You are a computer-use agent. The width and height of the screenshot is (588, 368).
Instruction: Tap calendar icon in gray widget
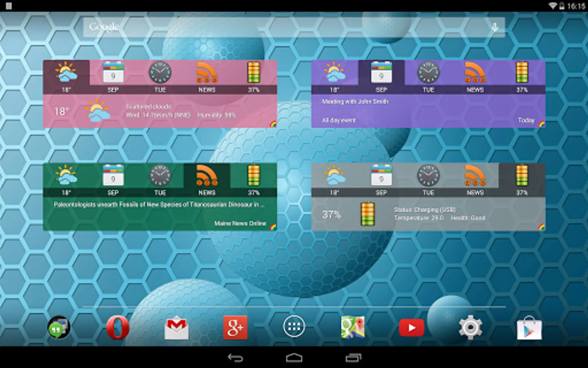click(x=381, y=175)
